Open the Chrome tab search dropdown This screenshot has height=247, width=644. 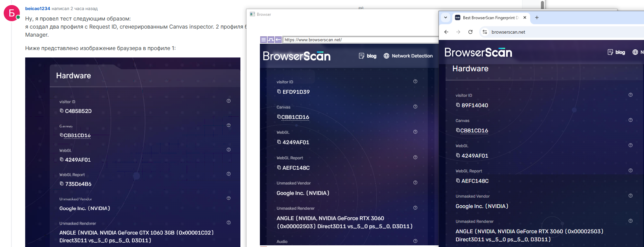pyautogui.click(x=446, y=17)
